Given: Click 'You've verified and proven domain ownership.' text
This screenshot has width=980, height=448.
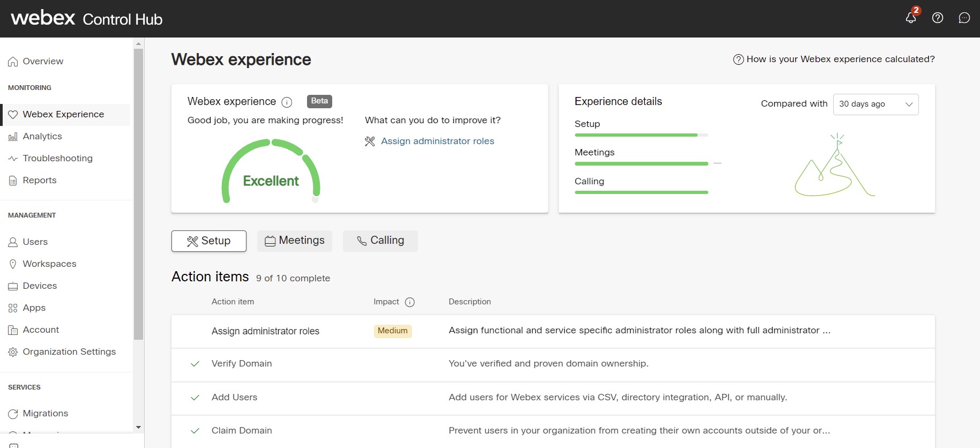Looking at the screenshot, I should pos(549,363).
